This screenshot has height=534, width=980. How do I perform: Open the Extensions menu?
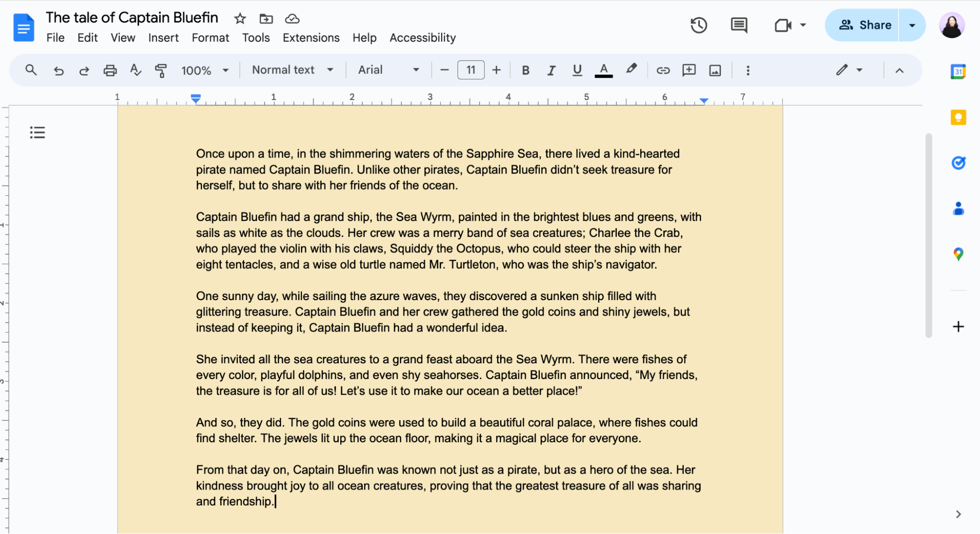point(311,37)
